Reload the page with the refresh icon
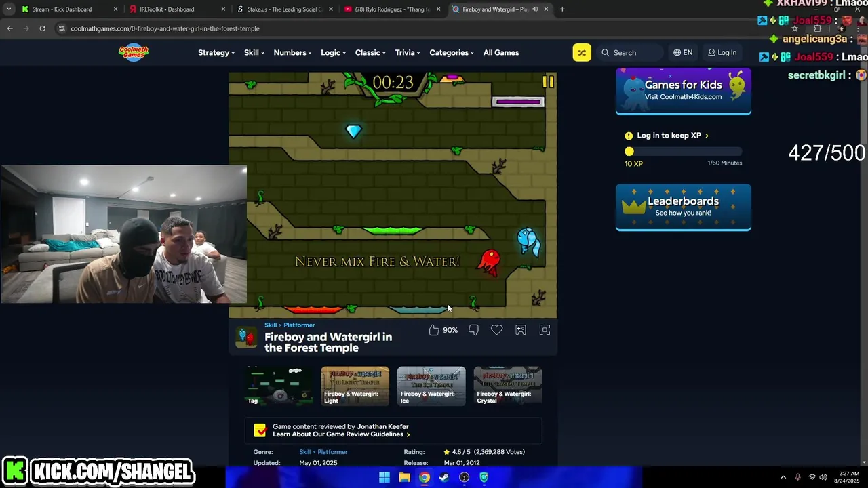Screen dimensions: 868x488 coord(42,28)
